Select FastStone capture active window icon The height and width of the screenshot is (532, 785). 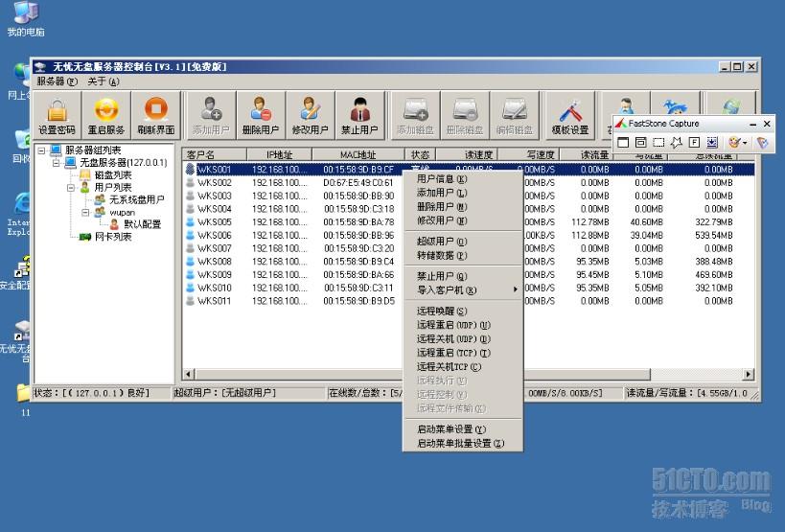click(623, 143)
